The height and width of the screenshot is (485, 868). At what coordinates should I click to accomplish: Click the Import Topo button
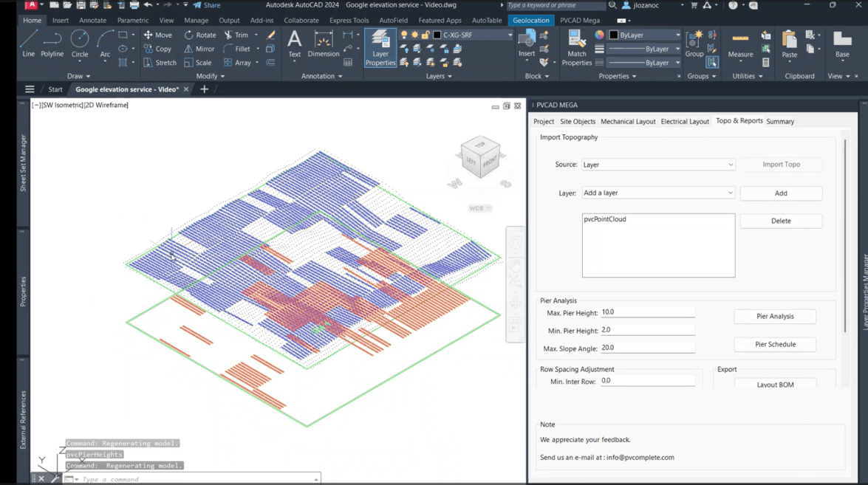781,164
